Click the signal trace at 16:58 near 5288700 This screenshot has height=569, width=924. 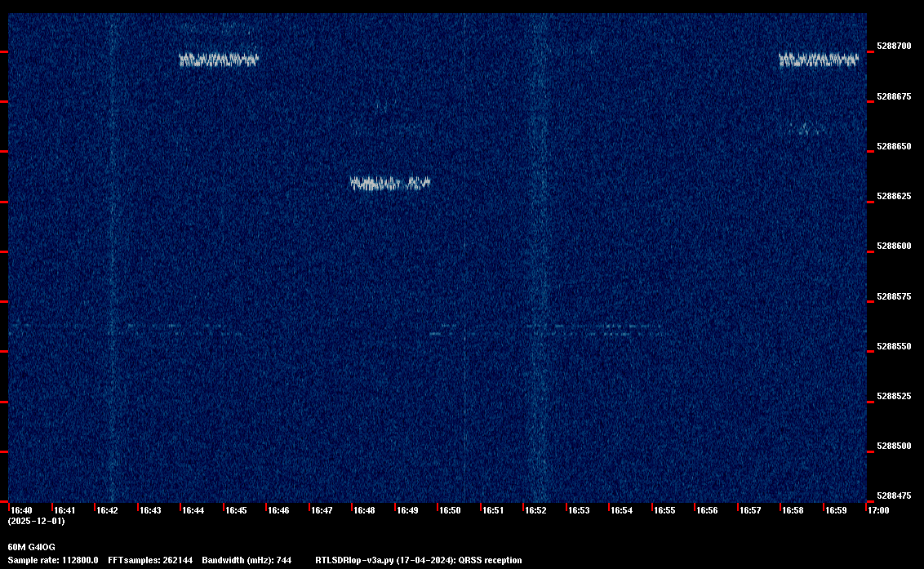819,60
